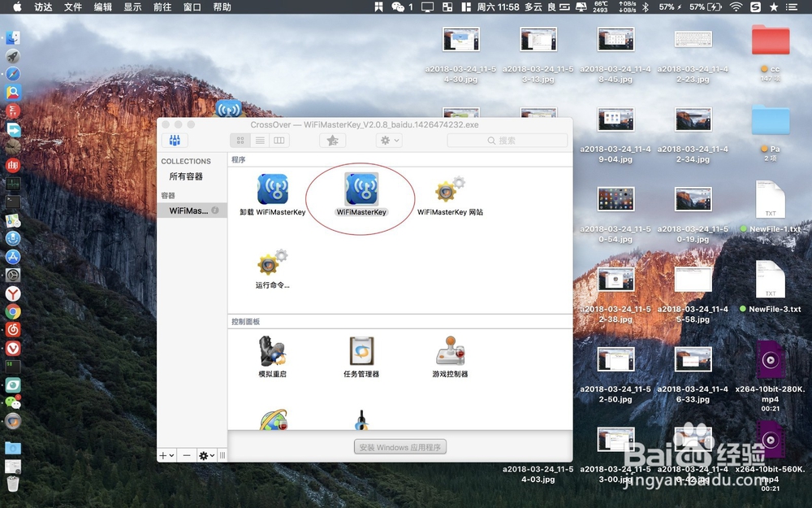
Task: Open the 访达 menu
Action: point(43,7)
